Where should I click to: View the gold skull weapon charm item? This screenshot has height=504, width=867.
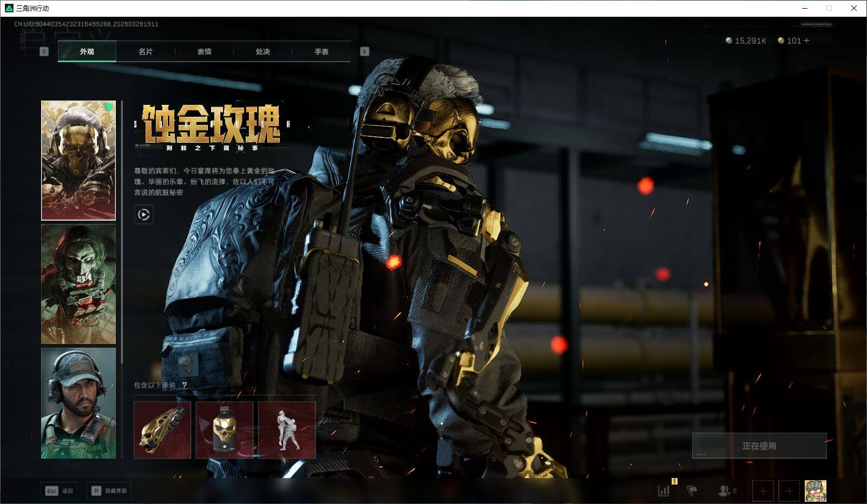pyautogui.click(x=162, y=430)
